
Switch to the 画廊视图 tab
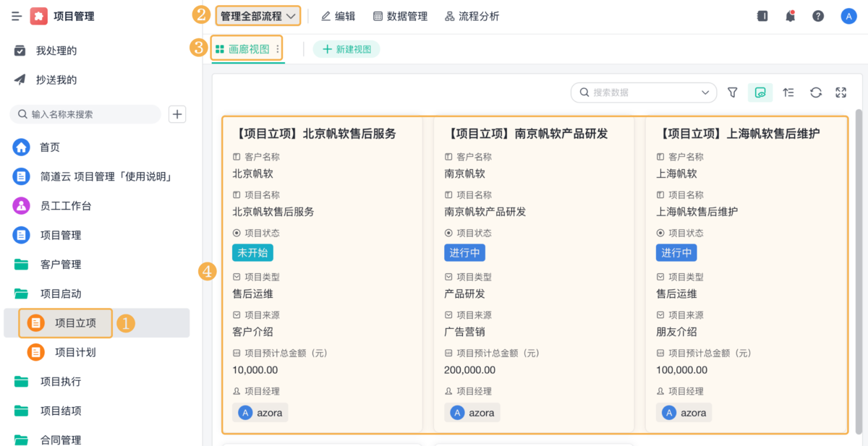(244, 49)
